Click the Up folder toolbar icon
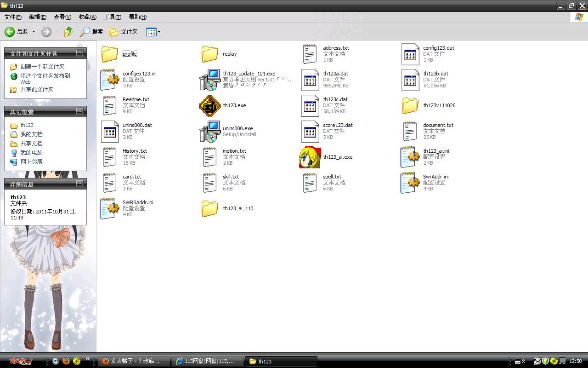Viewport: 588px width, 368px height. tap(68, 32)
